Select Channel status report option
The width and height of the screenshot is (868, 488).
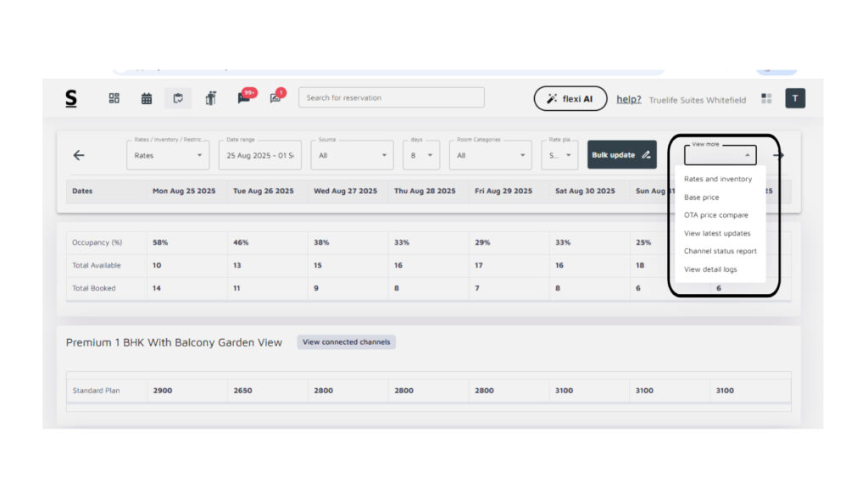720,251
